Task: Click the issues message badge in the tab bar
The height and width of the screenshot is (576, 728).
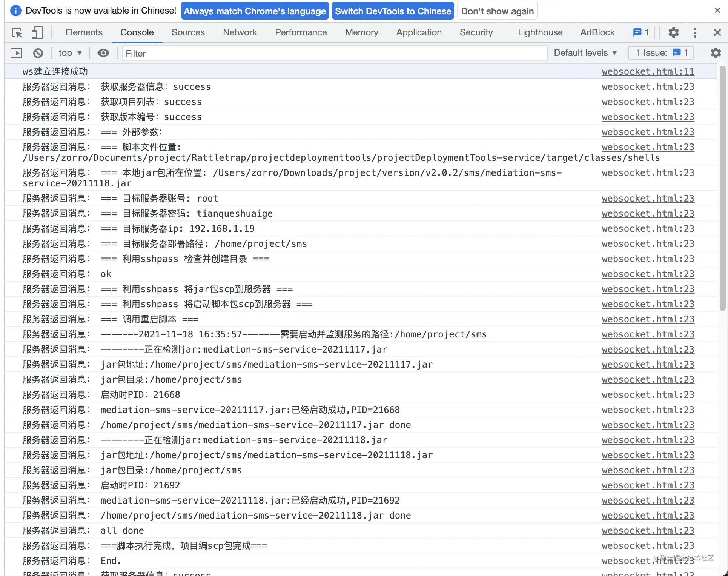Action: coord(641,32)
